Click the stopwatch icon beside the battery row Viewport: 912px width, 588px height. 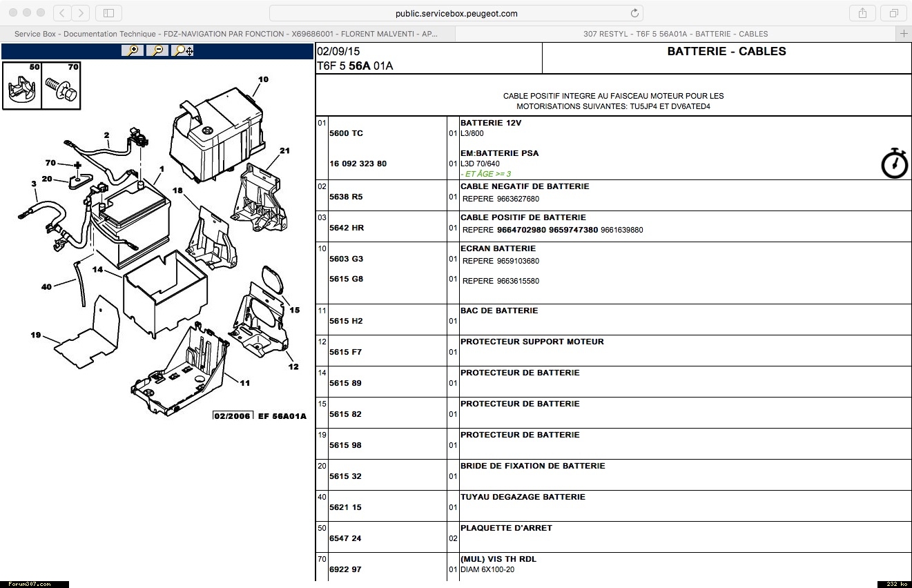pos(895,164)
